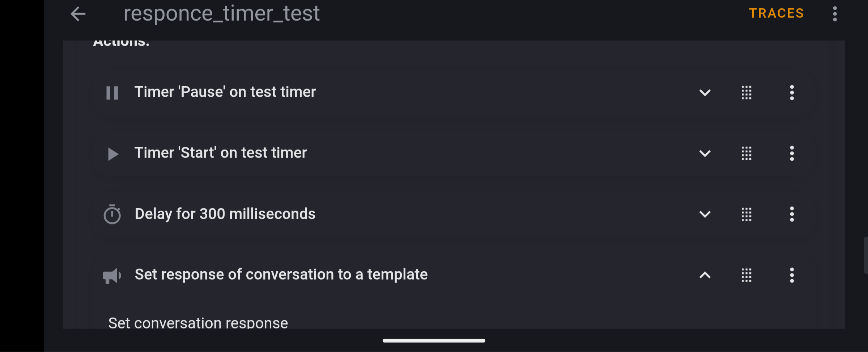Open options menu for Timer 'Start' action

point(792,154)
